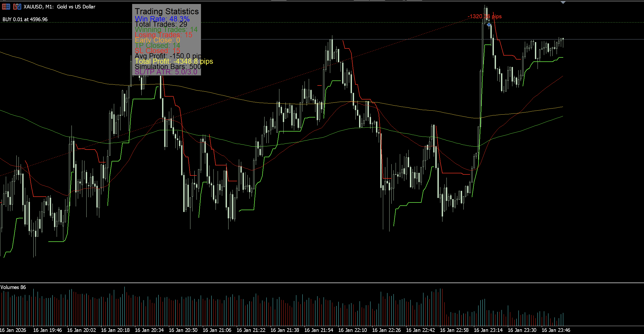Click the 16 Jan 21:06 time label

click(x=217, y=330)
